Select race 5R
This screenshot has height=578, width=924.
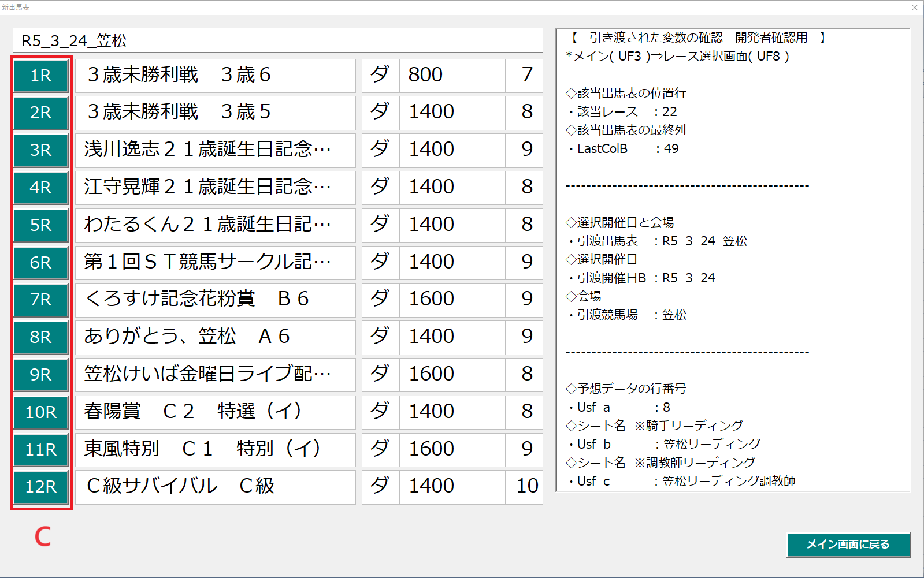point(41,225)
